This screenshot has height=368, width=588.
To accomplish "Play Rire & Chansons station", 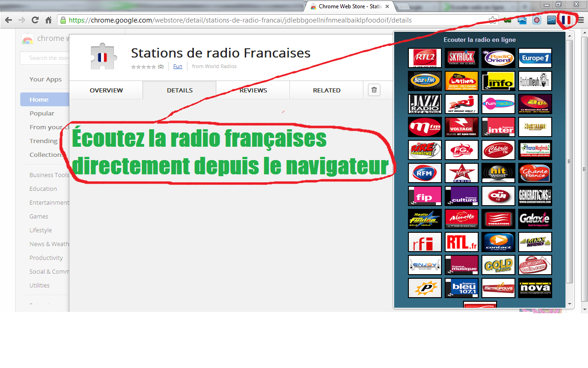I will (425, 150).
